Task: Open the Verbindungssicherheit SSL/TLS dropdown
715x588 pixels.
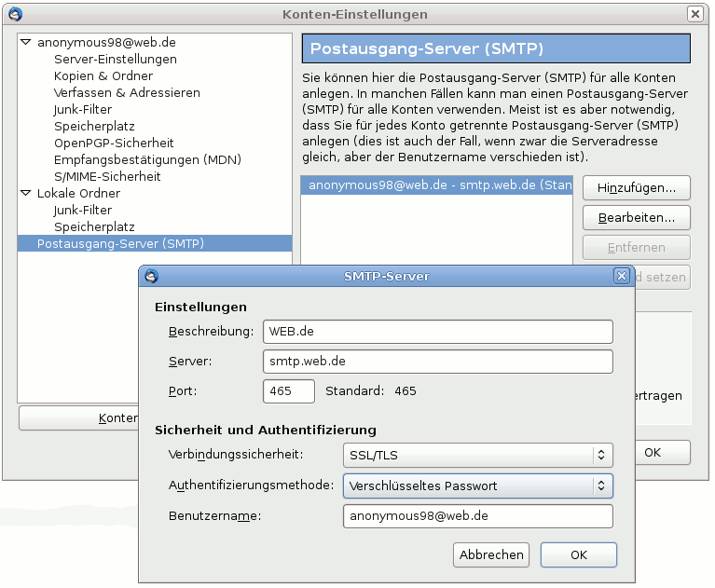Action: point(478,455)
